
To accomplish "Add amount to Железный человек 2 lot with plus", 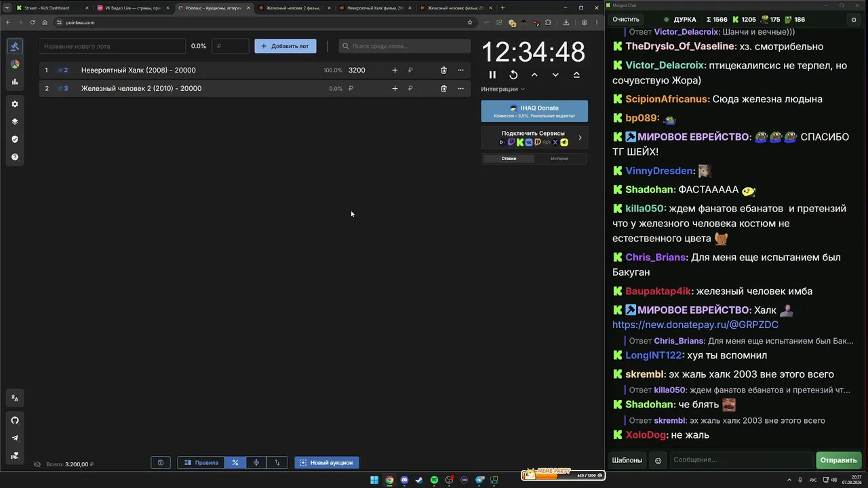I will tap(395, 89).
